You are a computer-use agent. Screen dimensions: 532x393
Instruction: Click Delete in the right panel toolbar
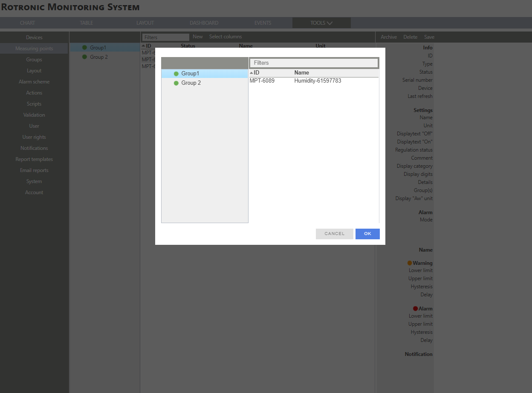[x=411, y=37]
